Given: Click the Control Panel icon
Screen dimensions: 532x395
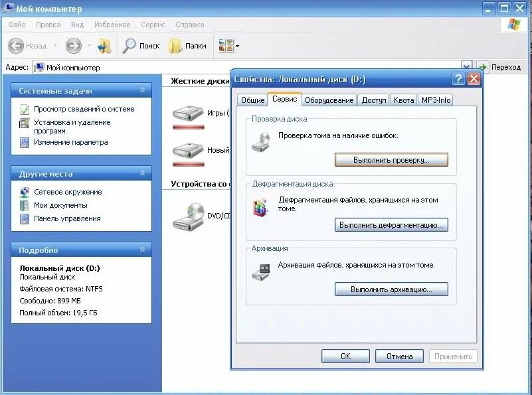Looking at the screenshot, I should 25,219.
